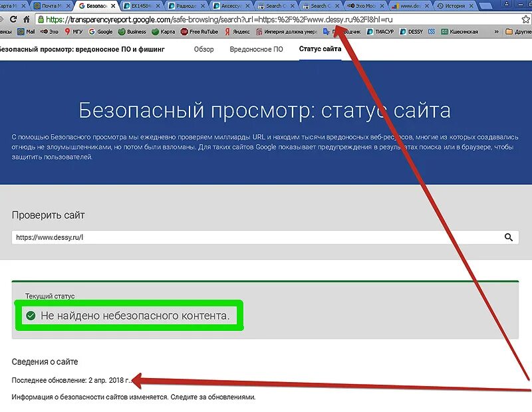The height and width of the screenshot is (412, 532).
Task: Open the Империя должна умереть bookmark
Action: [286, 31]
